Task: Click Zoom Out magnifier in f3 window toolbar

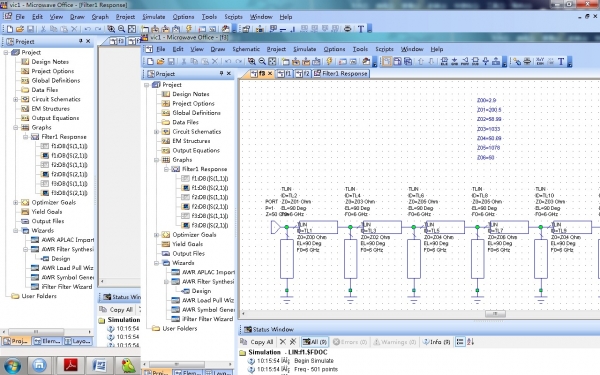Action: 262,61
